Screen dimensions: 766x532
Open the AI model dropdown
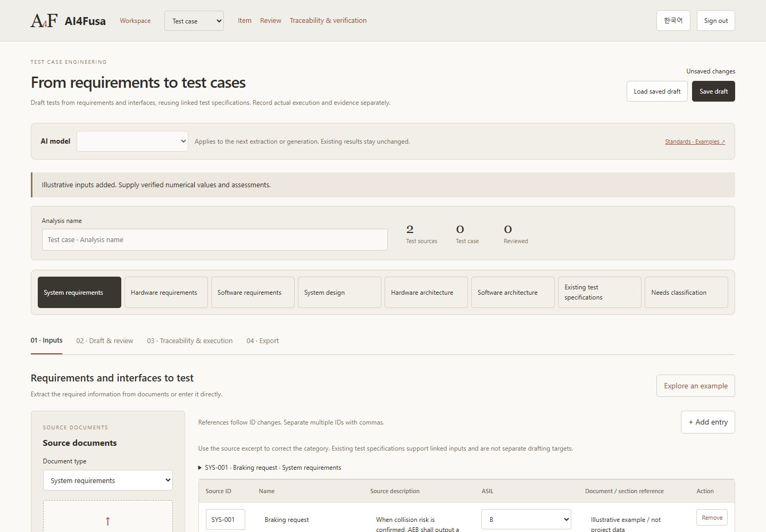(x=132, y=142)
